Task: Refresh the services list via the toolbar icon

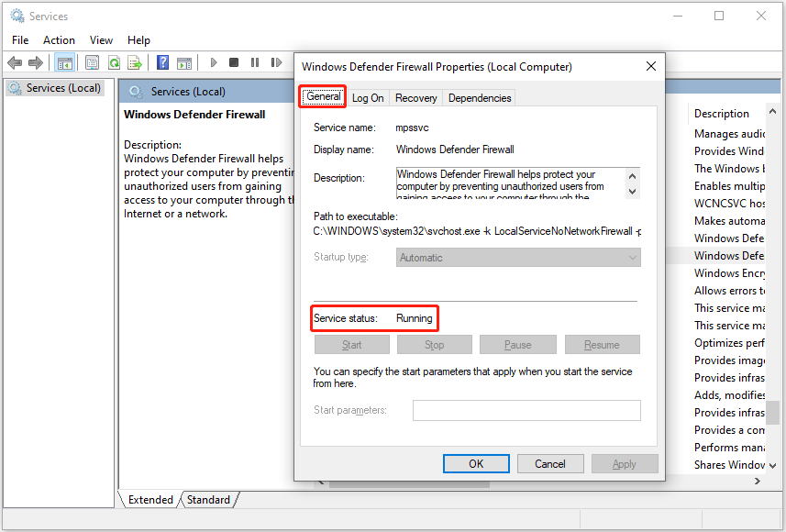Action: (115, 62)
